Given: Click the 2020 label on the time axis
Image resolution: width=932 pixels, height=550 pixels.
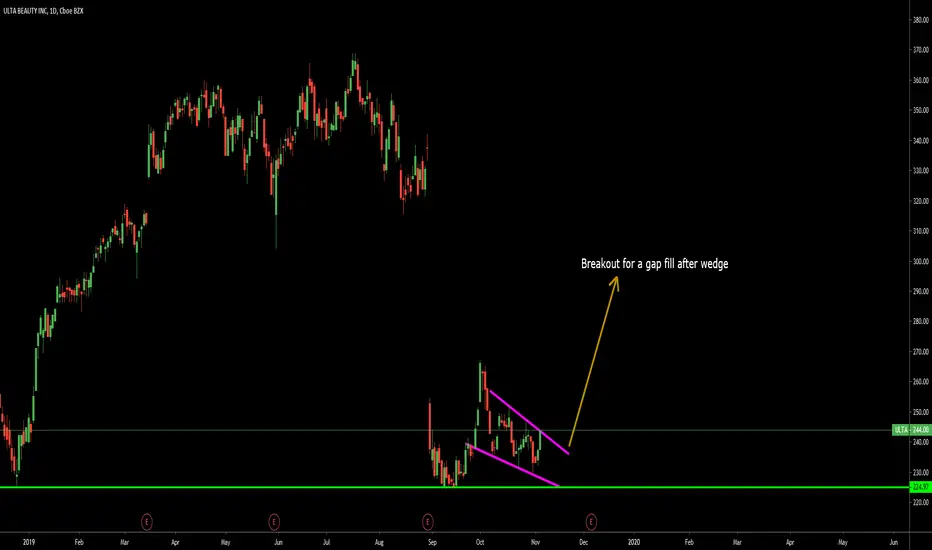Looking at the screenshot, I should [634, 542].
